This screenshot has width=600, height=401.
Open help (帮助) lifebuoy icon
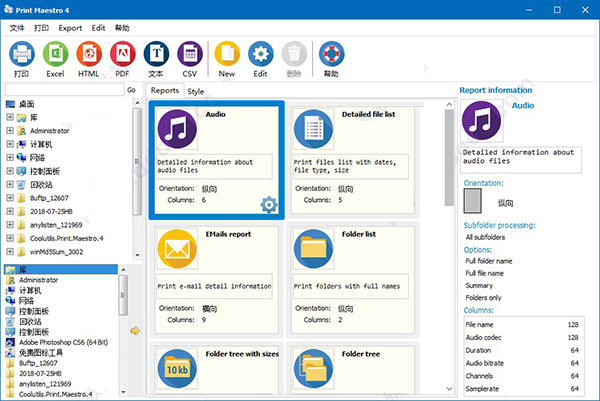pos(332,54)
